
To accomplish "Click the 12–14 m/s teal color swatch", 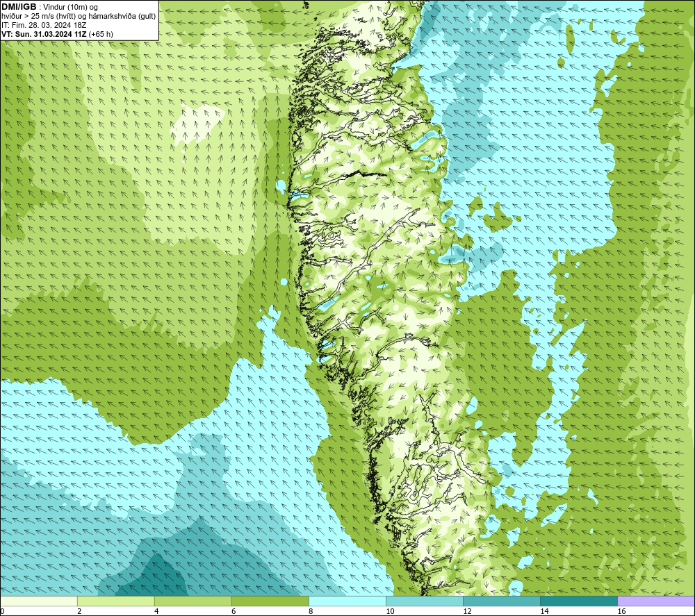I will pyautogui.click(x=501, y=601).
